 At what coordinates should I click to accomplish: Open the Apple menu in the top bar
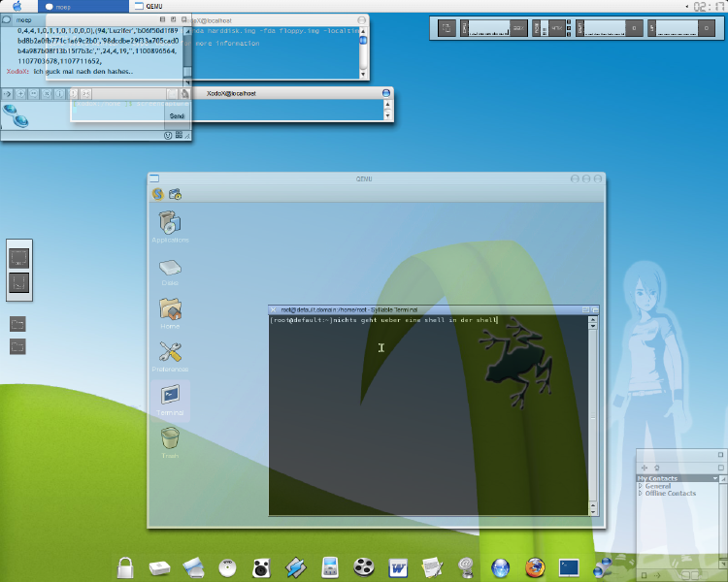click(17, 6)
